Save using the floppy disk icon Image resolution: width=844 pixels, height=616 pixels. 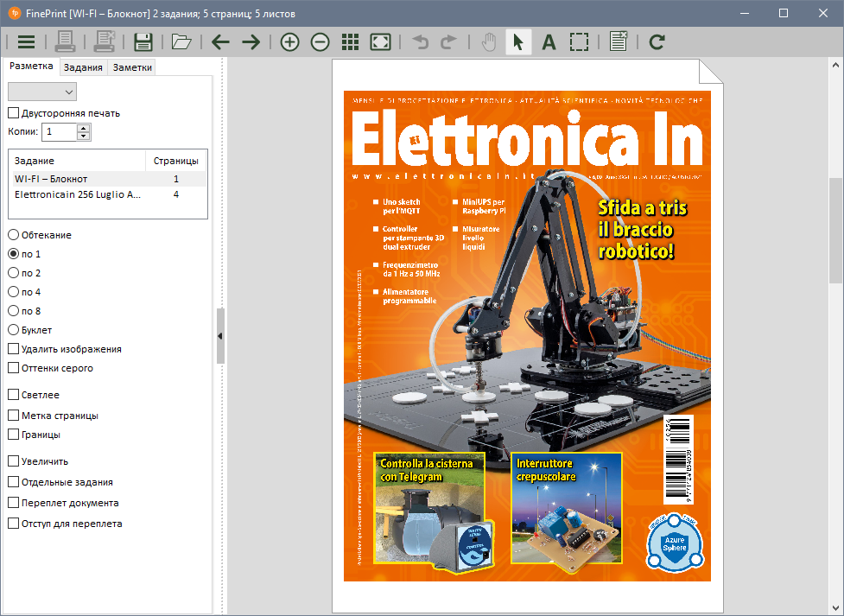[x=143, y=42]
